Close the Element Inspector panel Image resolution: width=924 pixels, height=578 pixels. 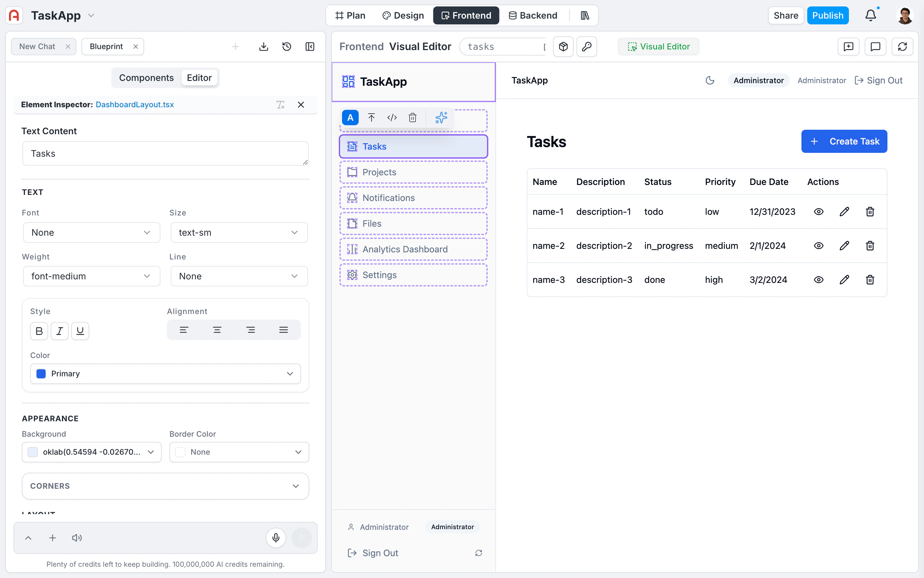(x=301, y=105)
